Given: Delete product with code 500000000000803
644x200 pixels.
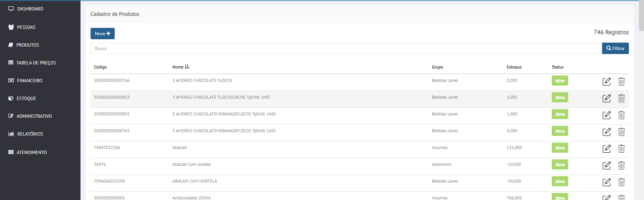Looking at the screenshot, I should coord(621,98).
